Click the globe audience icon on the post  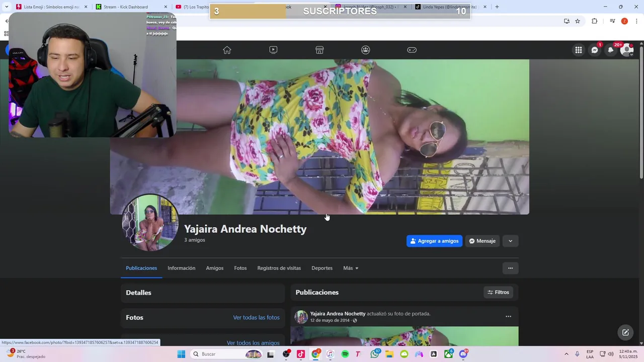click(x=355, y=320)
